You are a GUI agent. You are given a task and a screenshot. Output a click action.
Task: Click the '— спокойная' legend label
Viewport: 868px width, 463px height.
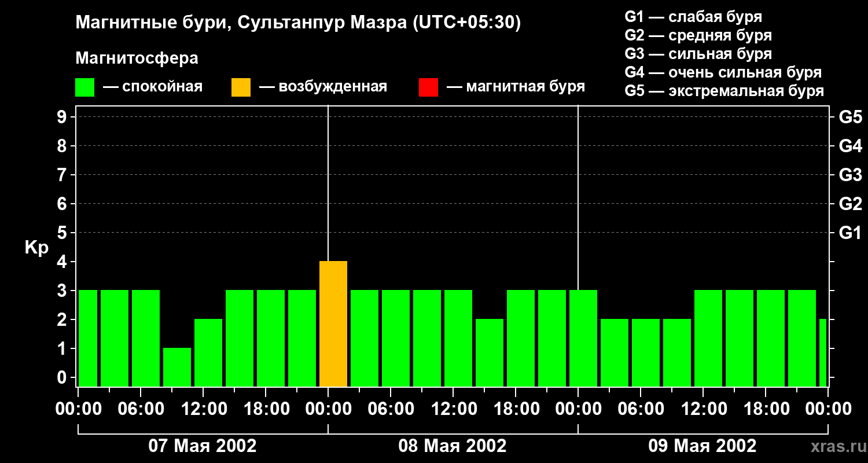coord(153,87)
